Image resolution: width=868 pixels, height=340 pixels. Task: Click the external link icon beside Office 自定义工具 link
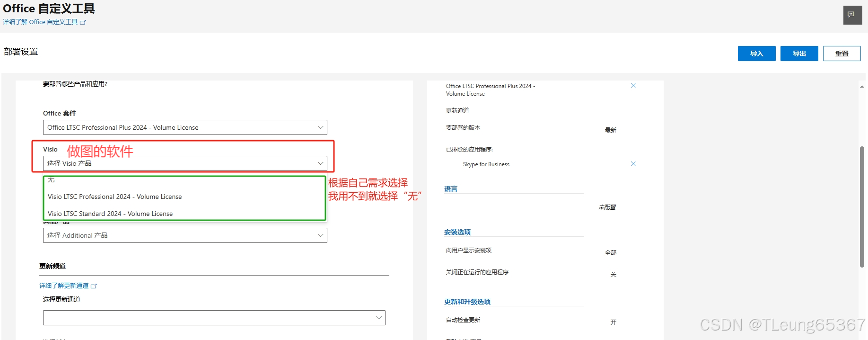(83, 22)
